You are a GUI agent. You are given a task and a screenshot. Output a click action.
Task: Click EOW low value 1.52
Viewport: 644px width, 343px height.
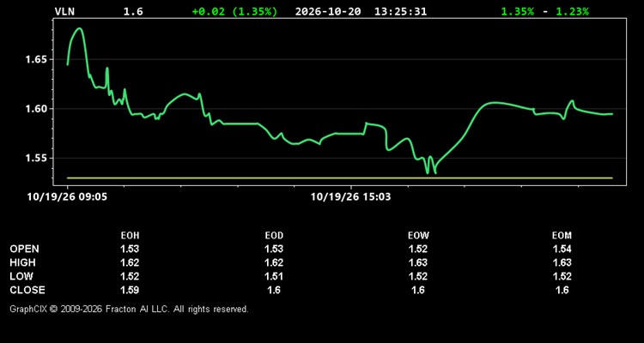pos(418,276)
